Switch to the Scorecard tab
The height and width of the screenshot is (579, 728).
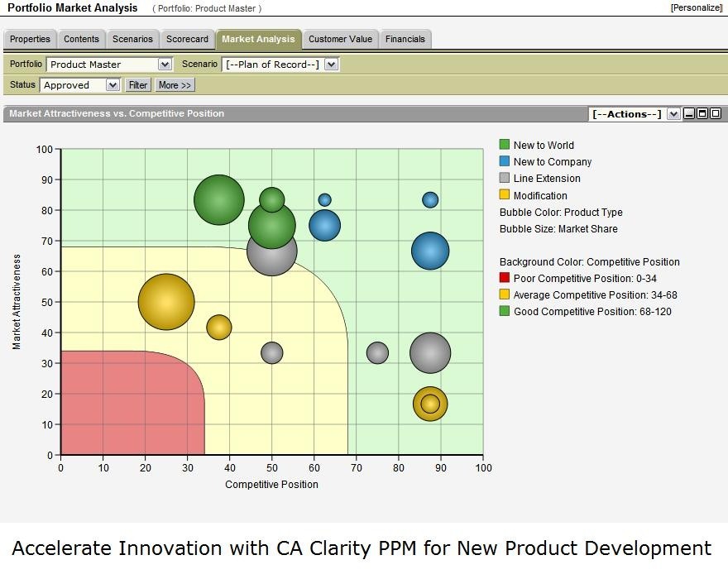coord(187,39)
